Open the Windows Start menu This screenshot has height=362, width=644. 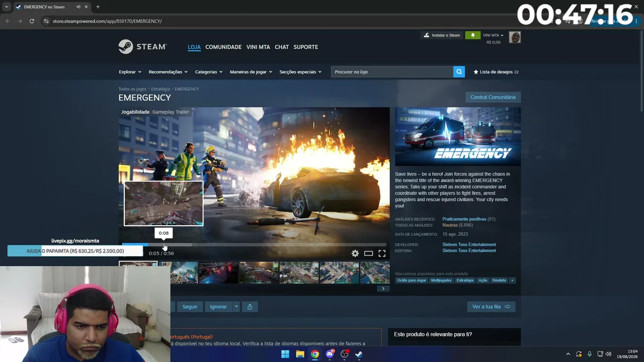(285, 354)
